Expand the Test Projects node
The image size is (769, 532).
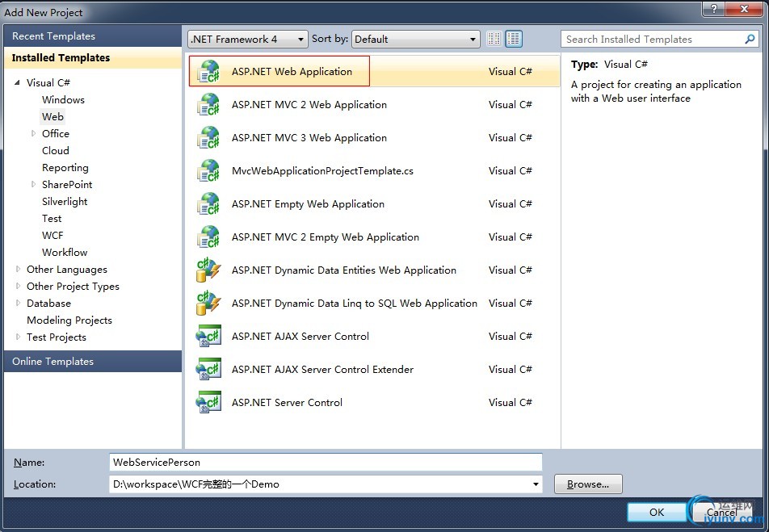[18, 337]
